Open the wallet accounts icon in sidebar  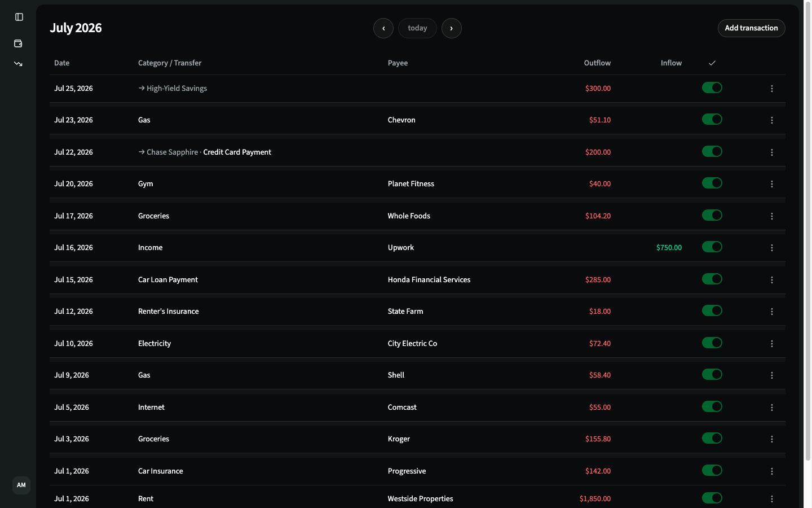pyautogui.click(x=18, y=43)
